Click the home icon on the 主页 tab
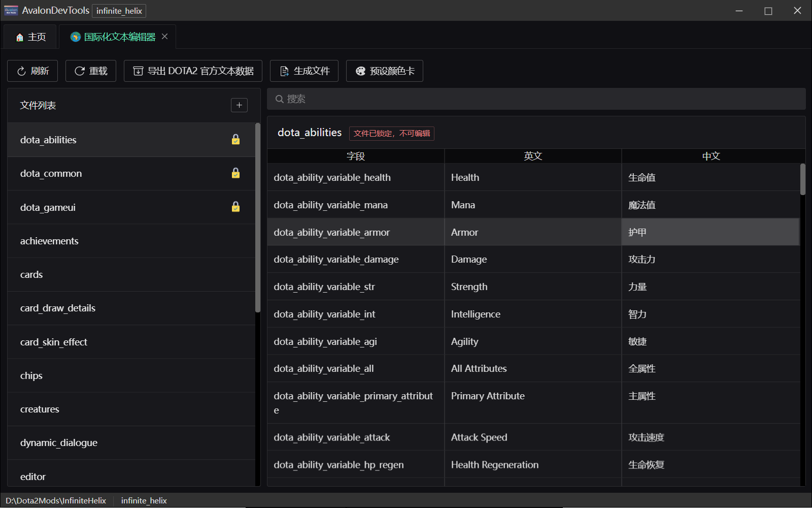 [x=20, y=37]
